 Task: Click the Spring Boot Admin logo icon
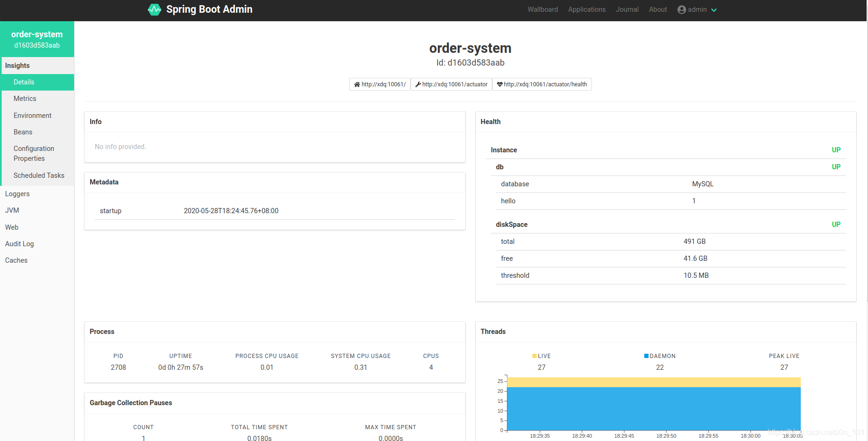click(x=154, y=9)
